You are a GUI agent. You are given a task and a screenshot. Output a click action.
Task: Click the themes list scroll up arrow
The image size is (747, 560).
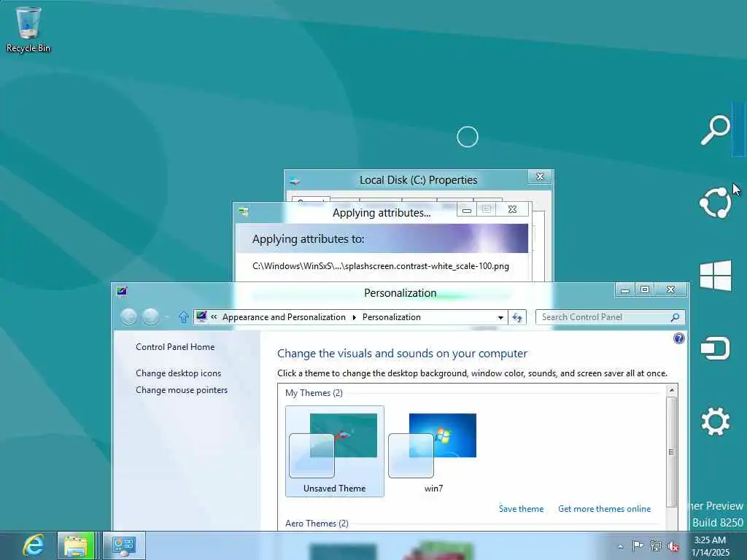click(x=672, y=391)
